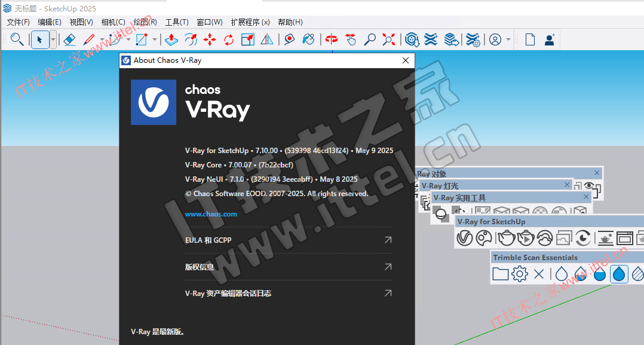Open the 编辑(E) menu
The width and height of the screenshot is (644, 345).
(50, 22)
